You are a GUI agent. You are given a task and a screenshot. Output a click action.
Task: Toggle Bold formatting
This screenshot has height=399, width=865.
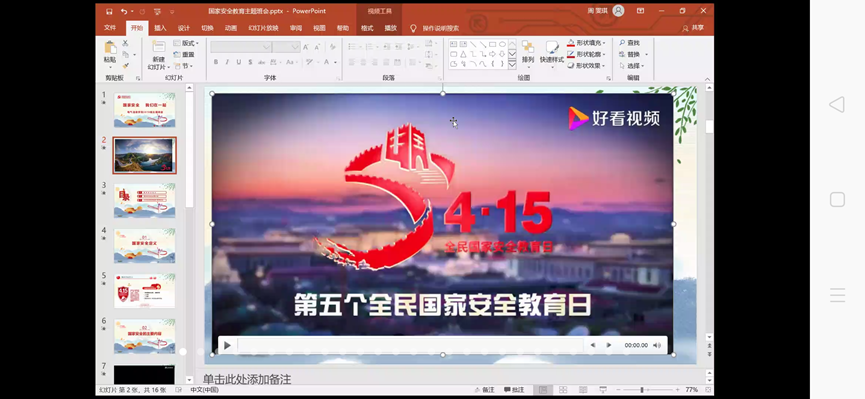[216, 62]
